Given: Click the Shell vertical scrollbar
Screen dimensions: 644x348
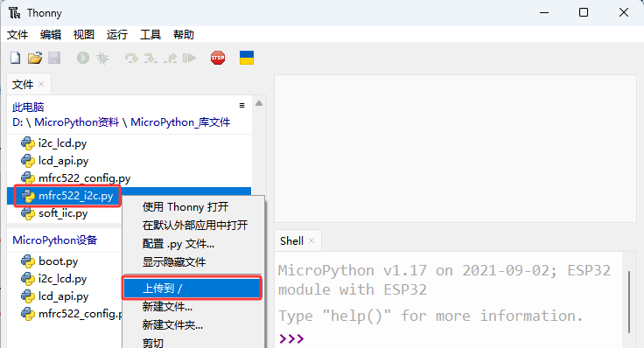Looking at the screenshot, I should 629,302.
